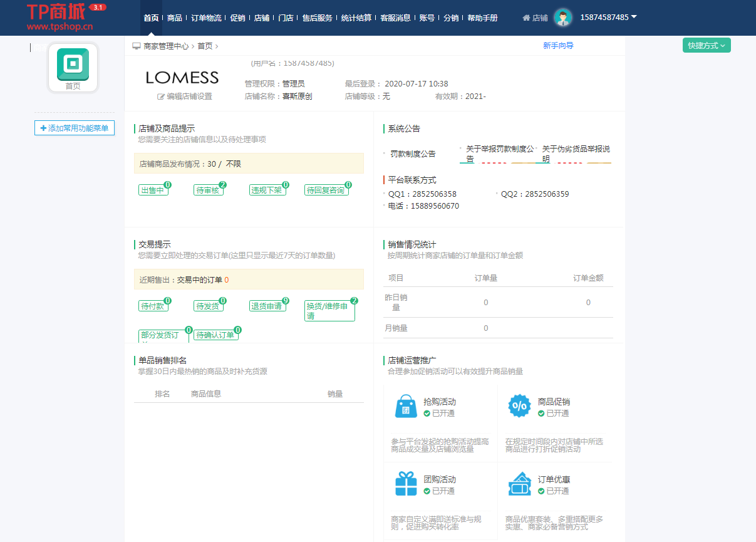Open the 罚款制度公告 announcement
The height and width of the screenshot is (542, 756).
412,154
